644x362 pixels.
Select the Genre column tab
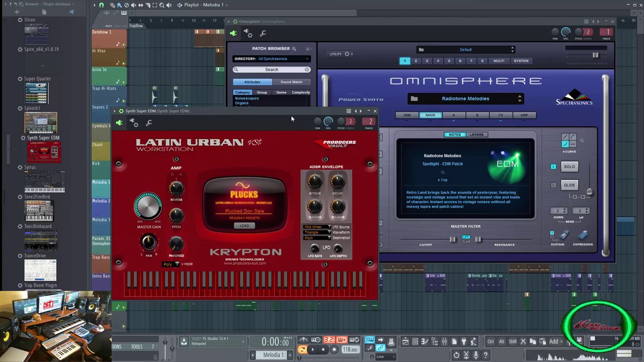(281, 93)
